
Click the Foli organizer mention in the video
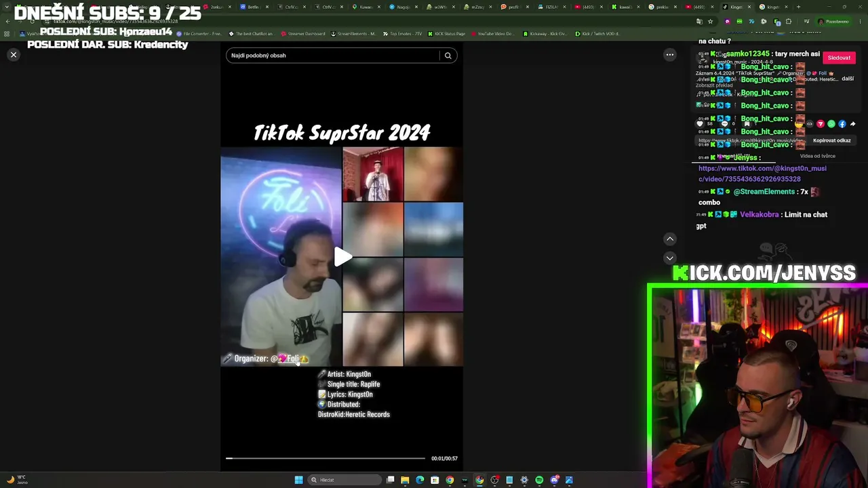(x=290, y=359)
